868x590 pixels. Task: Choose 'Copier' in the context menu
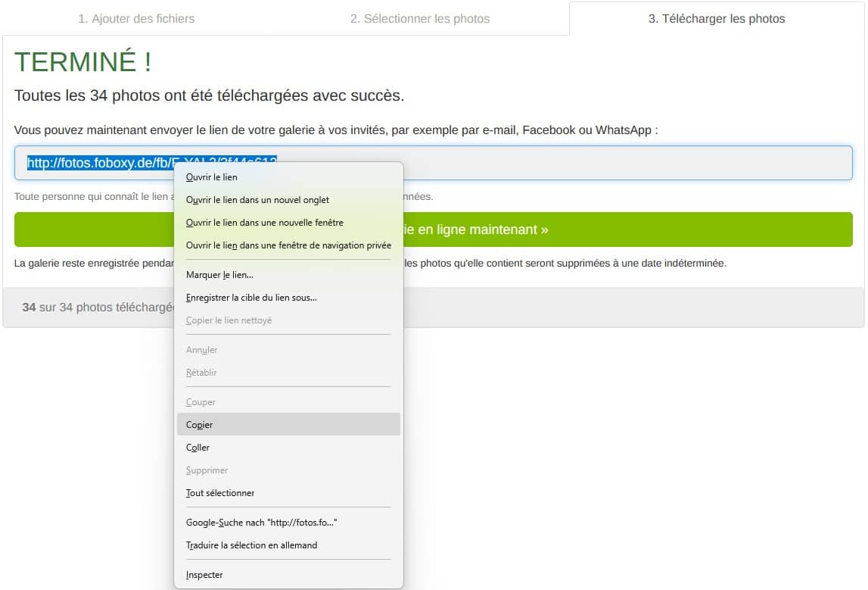tap(200, 425)
